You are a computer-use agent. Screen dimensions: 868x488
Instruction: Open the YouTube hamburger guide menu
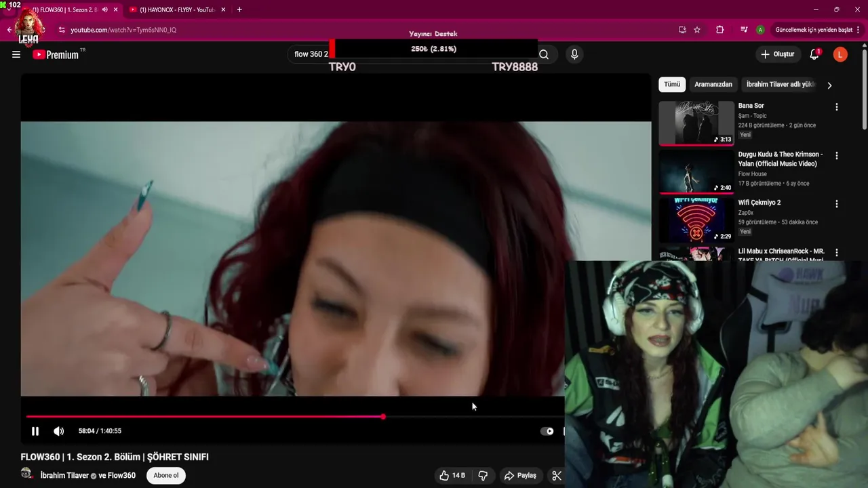click(16, 54)
